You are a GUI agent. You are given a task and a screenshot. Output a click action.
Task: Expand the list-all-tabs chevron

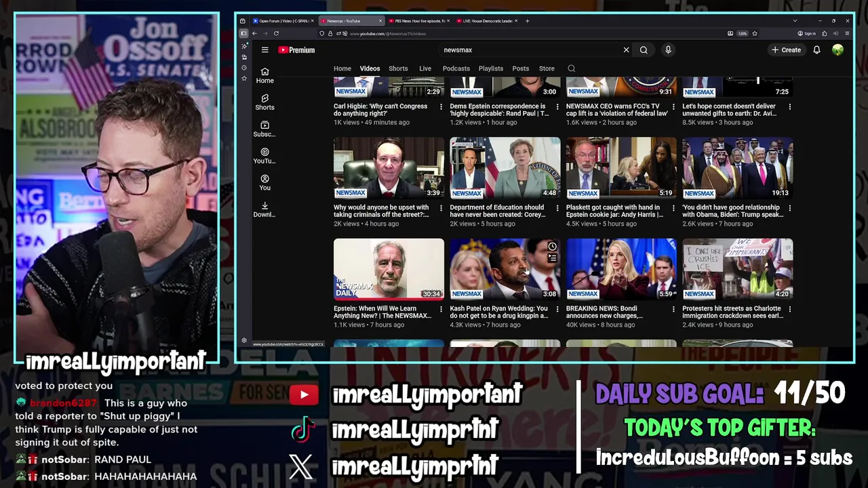click(795, 21)
